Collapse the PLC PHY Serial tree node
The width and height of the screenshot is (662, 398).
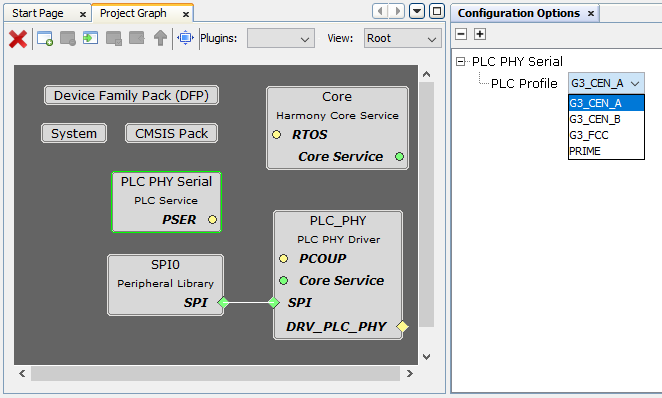[x=460, y=62]
